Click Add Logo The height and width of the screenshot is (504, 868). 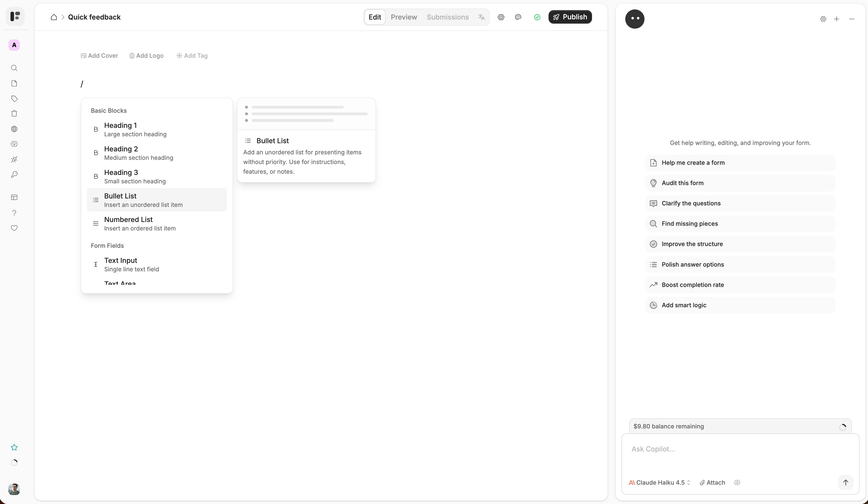pos(146,56)
